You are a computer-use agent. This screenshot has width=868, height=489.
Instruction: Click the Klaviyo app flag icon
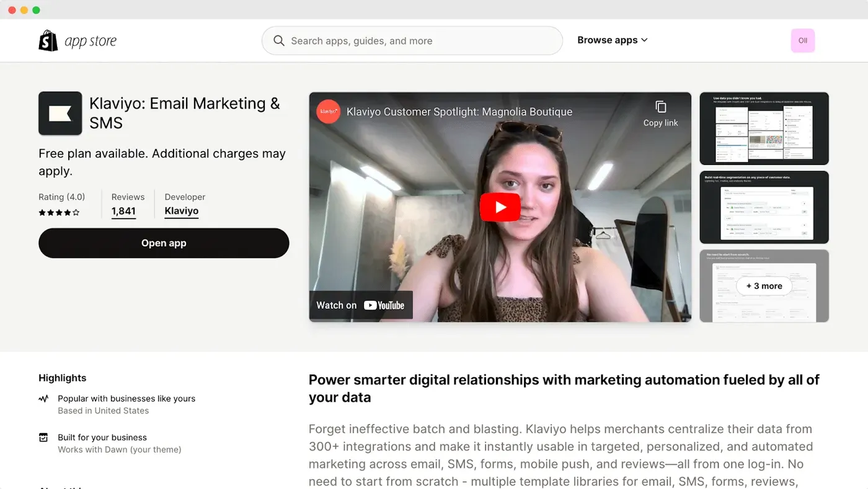tap(60, 114)
